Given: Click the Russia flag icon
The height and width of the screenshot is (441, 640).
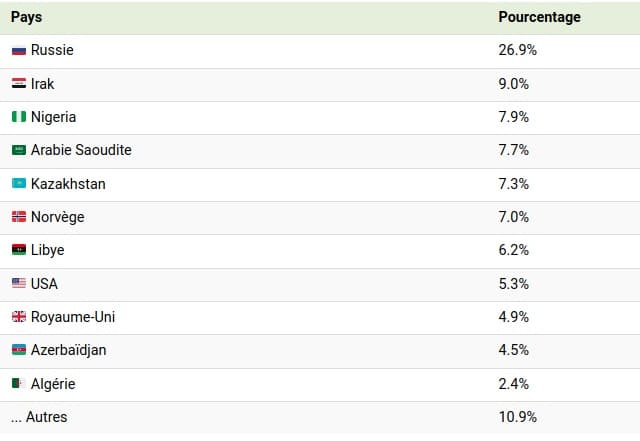Looking at the screenshot, I should [x=19, y=50].
